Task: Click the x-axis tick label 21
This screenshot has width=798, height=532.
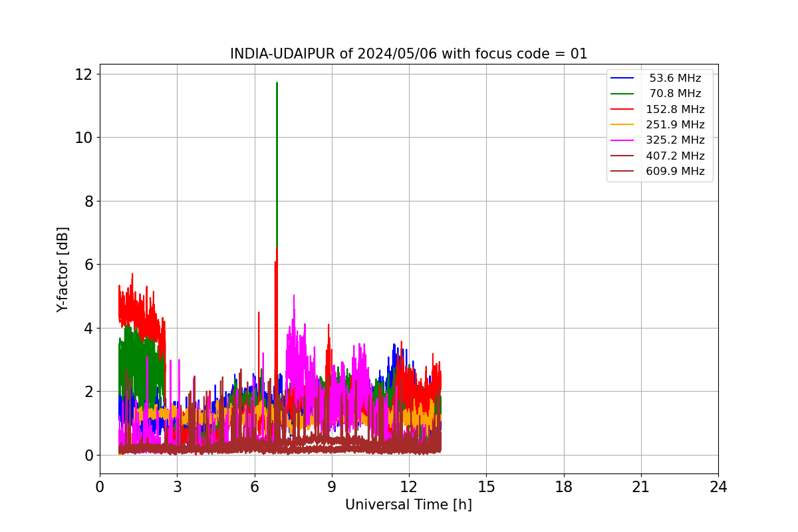Action: coord(641,487)
